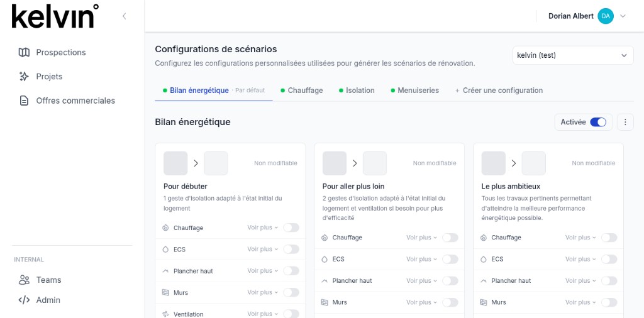Click the Par défaut label

250,90
